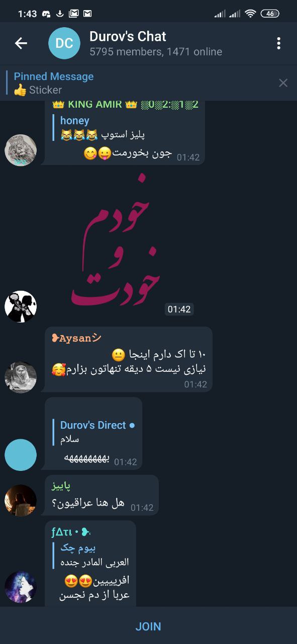Open the plain blue circle avatar

coord(21,455)
